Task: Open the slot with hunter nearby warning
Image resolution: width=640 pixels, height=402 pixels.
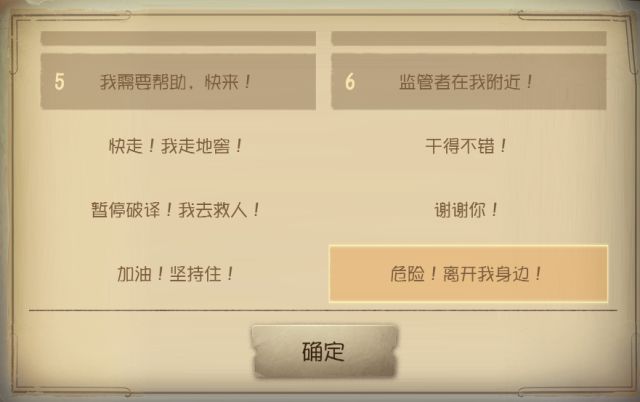Action: 469,82
